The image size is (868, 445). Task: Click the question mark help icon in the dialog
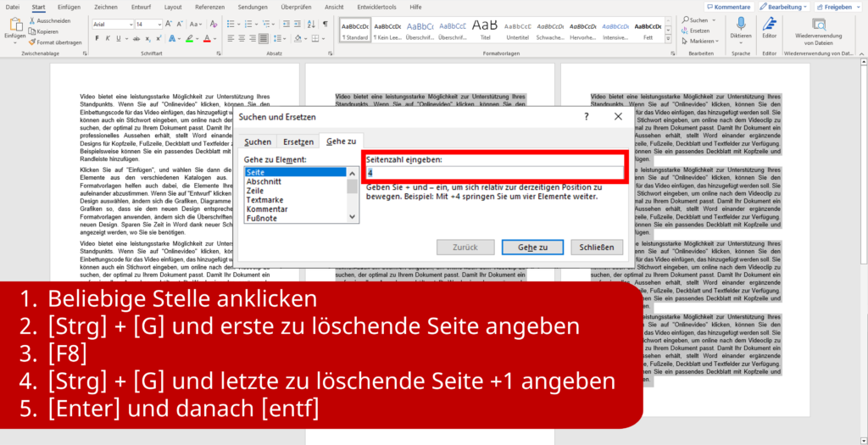point(587,117)
